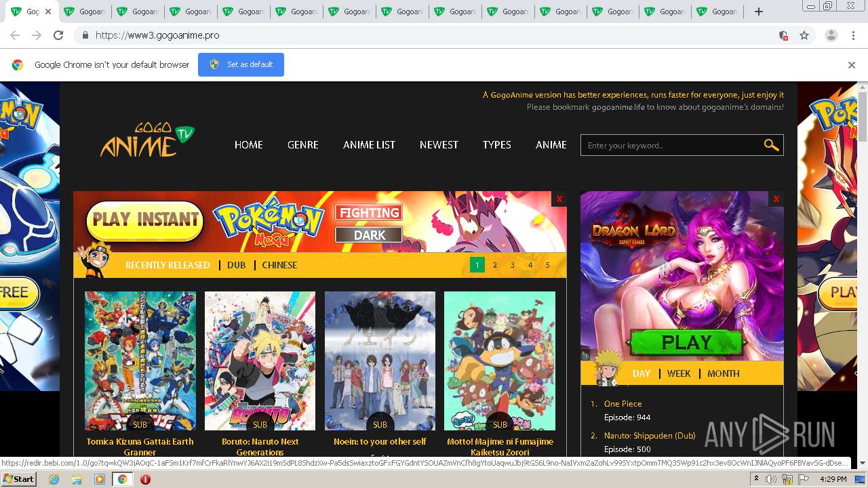This screenshot has height=488, width=868.
Task: Reload the page with refresh icon
Action: click(58, 35)
